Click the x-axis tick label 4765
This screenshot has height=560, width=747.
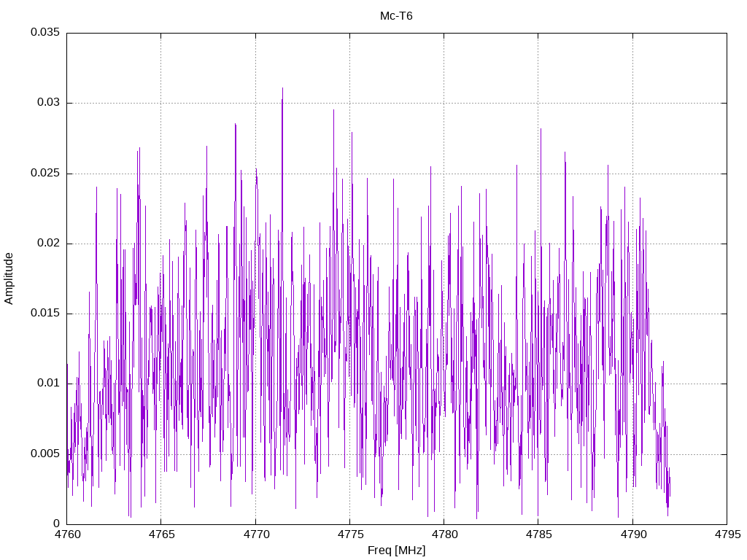tap(161, 534)
